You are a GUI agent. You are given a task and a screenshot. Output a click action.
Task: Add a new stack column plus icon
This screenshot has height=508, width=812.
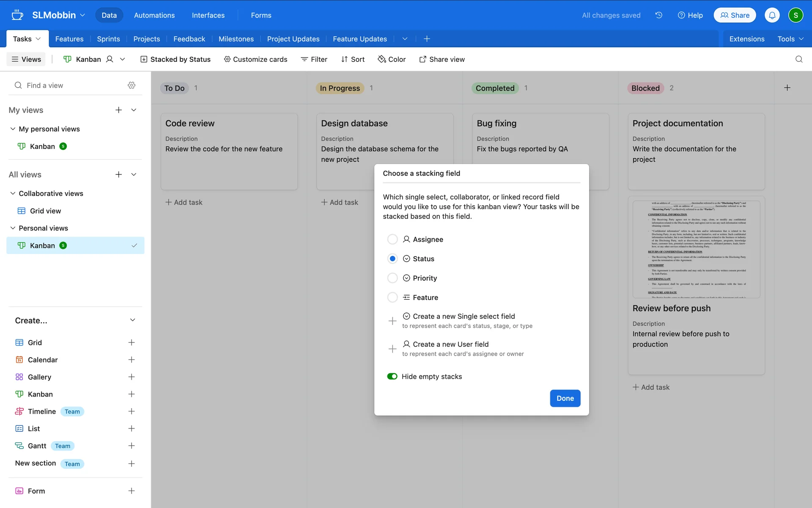click(787, 88)
